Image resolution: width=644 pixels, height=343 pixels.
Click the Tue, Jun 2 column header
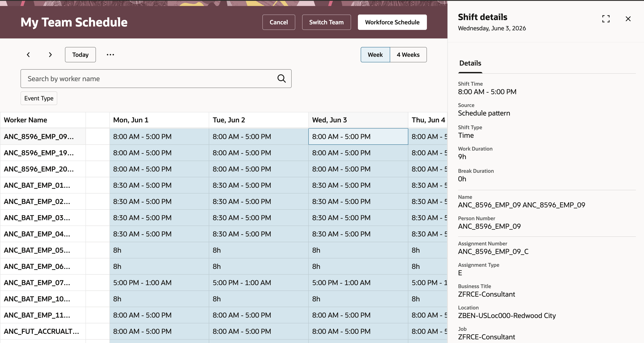[x=259, y=120]
